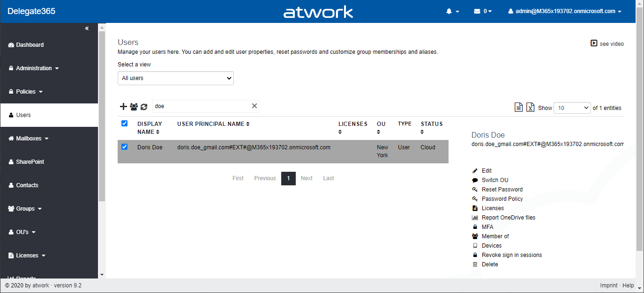Click the Revoke sign in sessions link
This screenshot has width=644, height=293.
(x=512, y=255)
